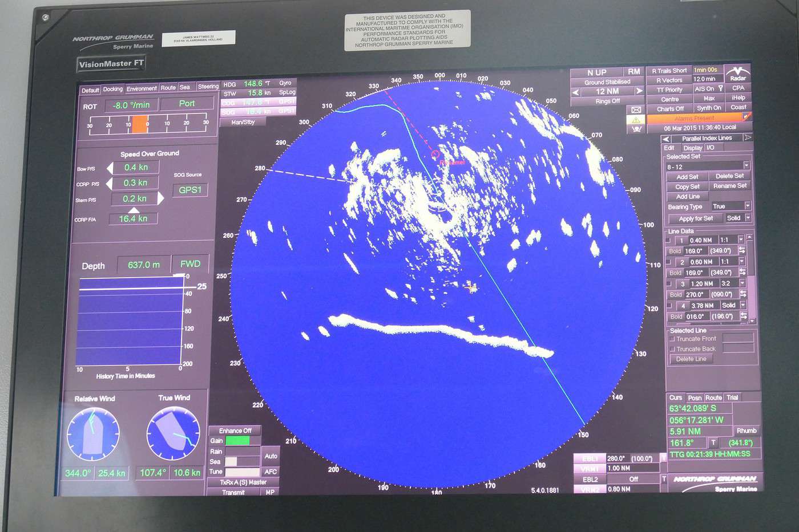Click the AIS filter funnel icon
Image resolution: width=799 pixels, height=532 pixels.
click(720, 89)
